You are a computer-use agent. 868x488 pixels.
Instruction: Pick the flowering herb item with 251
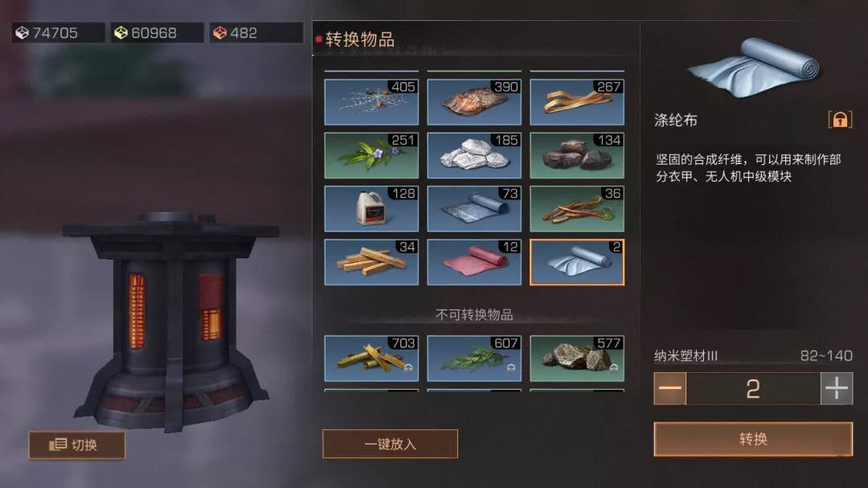(x=371, y=155)
